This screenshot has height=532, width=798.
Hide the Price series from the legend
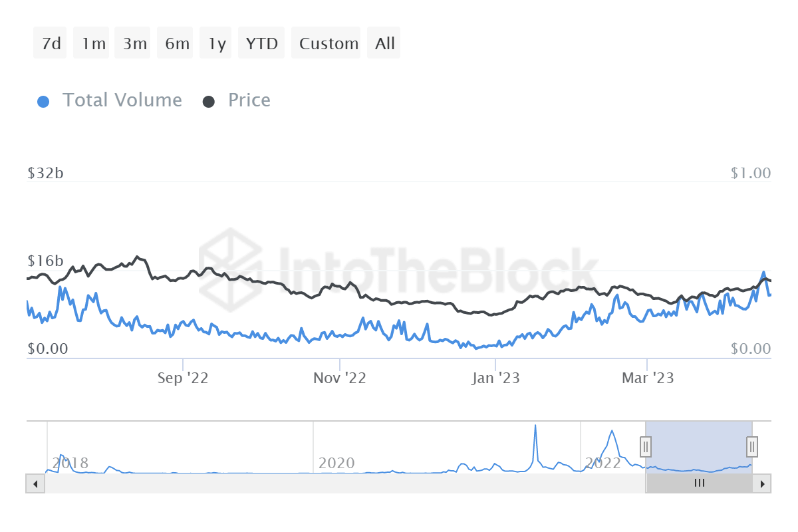point(249,100)
